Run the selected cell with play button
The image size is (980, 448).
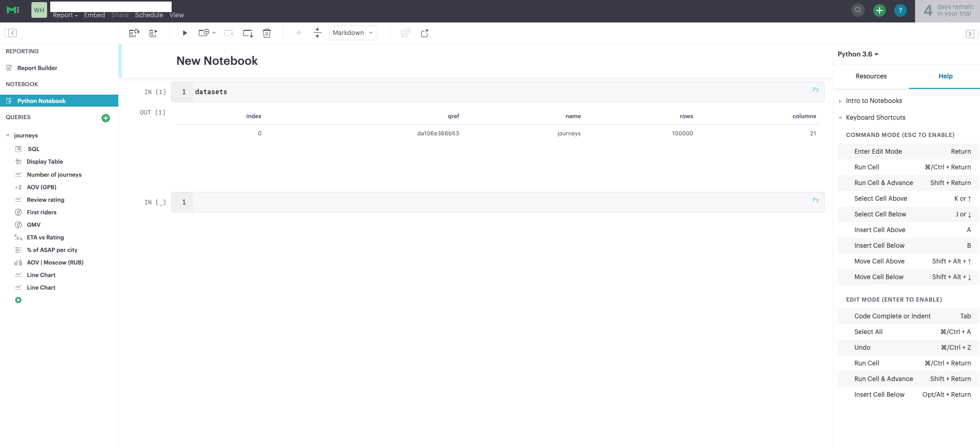185,33
